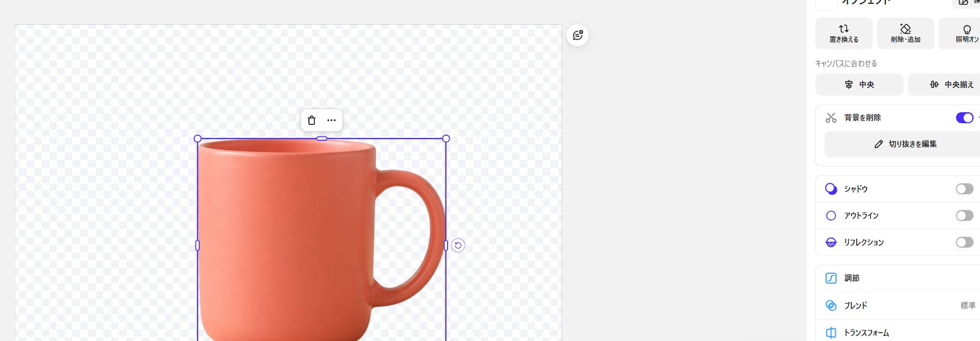Click the top-right corner resize handle
980x341 pixels.
[446, 139]
